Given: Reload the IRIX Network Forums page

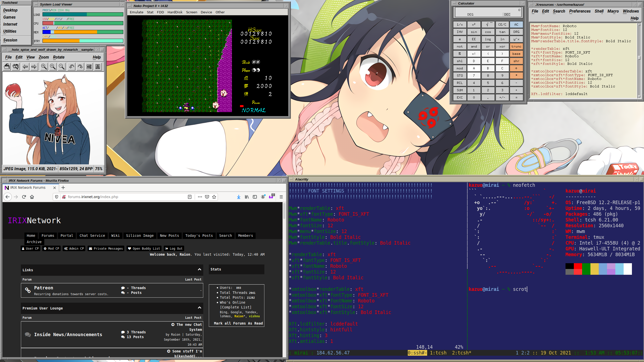Looking at the screenshot, I should click(x=24, y=197).
